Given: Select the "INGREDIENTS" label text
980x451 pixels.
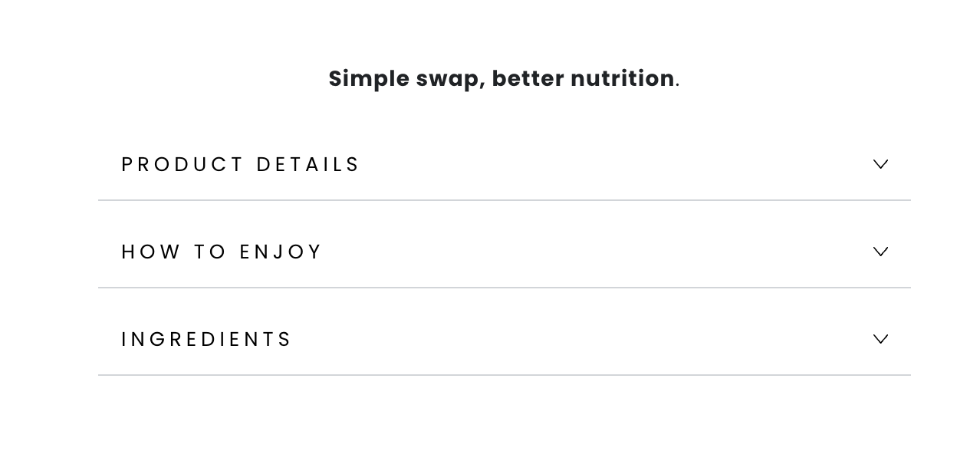Looking at the screenshot, I should click(206, 340).
